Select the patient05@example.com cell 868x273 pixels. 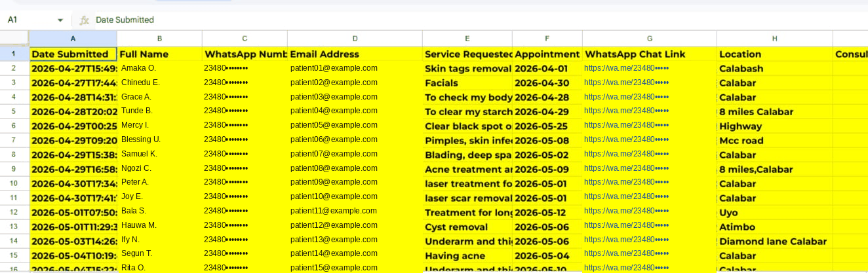(x=355, y=125)
